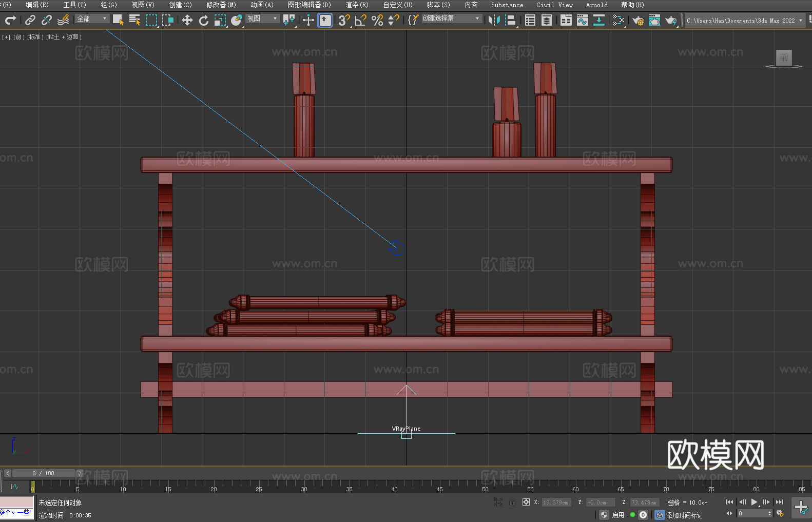Show the Ribbon toggle icon
Image resolution: width=812 pixels, height=522 pixels.
566,20
